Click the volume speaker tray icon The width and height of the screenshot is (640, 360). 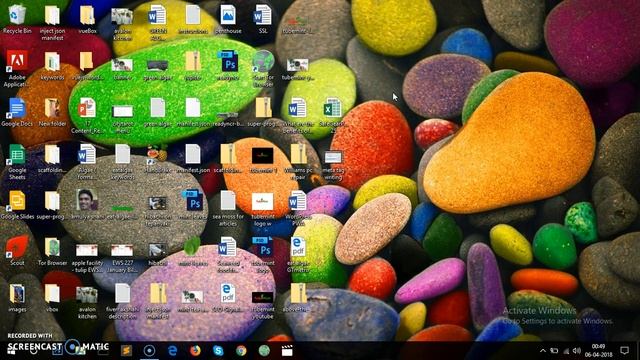click(x=576, y=351)
